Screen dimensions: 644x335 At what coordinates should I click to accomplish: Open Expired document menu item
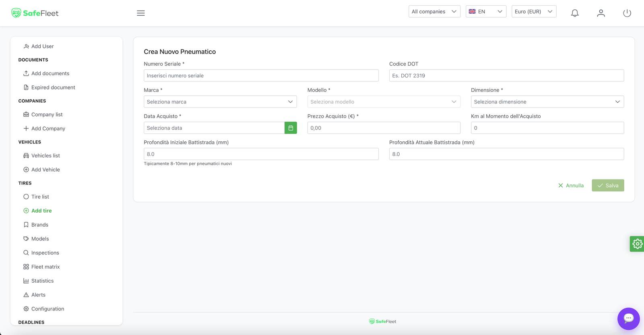[x=53, y=87]
